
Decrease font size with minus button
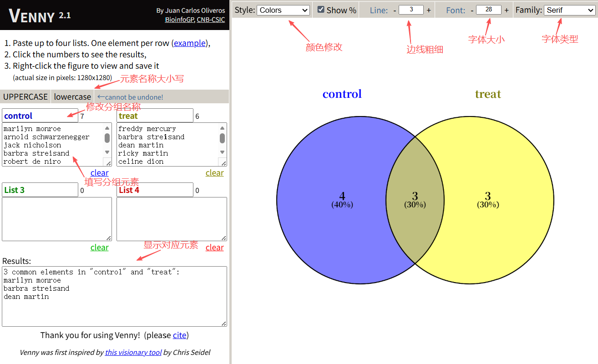[x=472, y=10]
